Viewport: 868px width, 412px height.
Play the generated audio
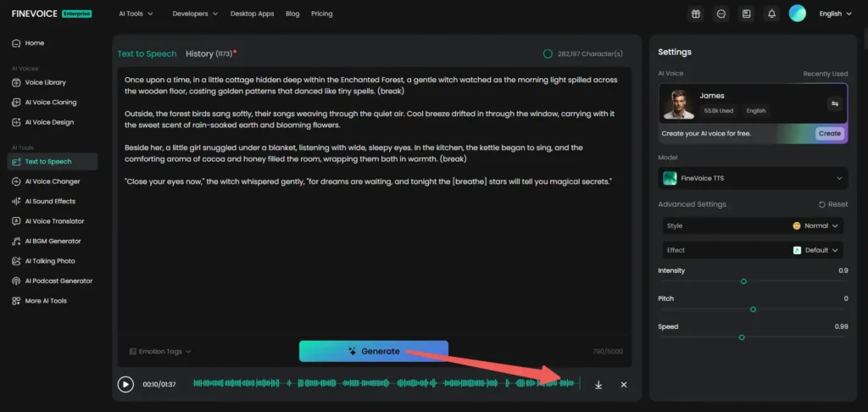tap(125, 384)
